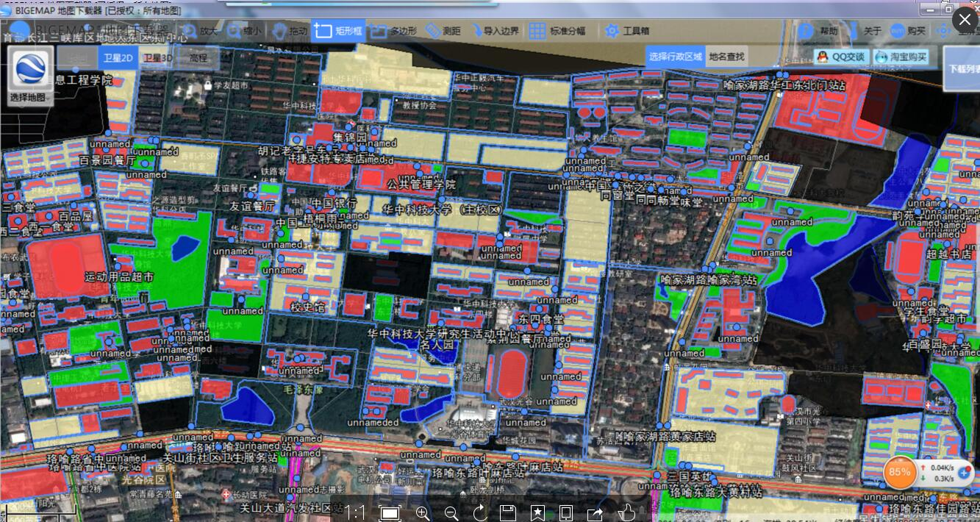Viewport: 980px width, 522px height.
Task: Open the QQ交谈 chat link
Action: [842, 57]
